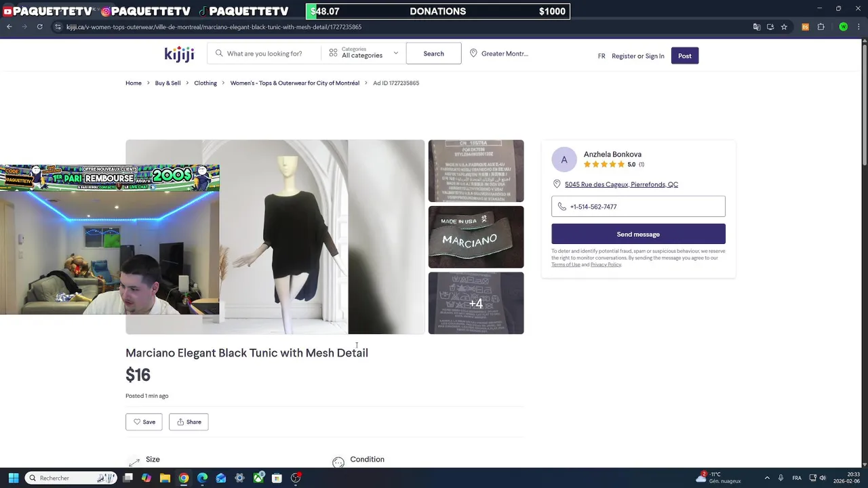The image size is (868, 488).
Task: Open Microsoft Edge from the taskbar
Action: click(x=202, y=478)
